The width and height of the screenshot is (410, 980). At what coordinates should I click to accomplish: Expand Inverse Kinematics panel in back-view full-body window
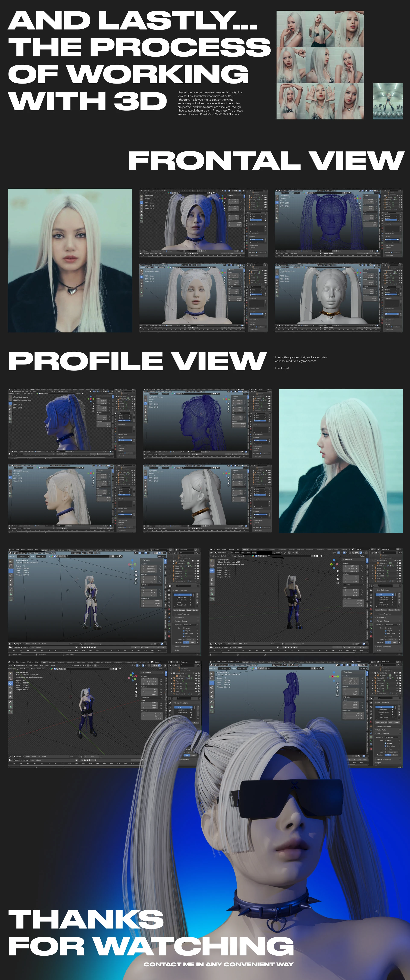[383, 647]
